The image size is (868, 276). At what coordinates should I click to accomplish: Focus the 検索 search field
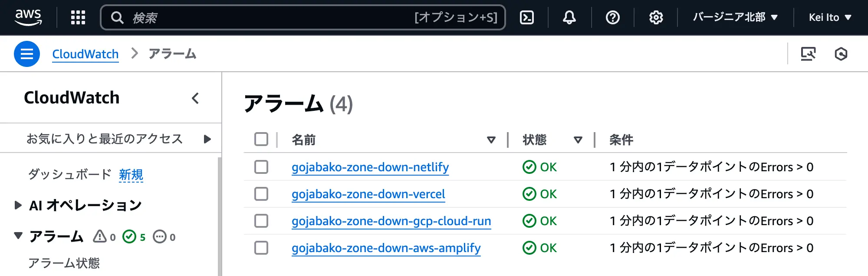[303, 17]
